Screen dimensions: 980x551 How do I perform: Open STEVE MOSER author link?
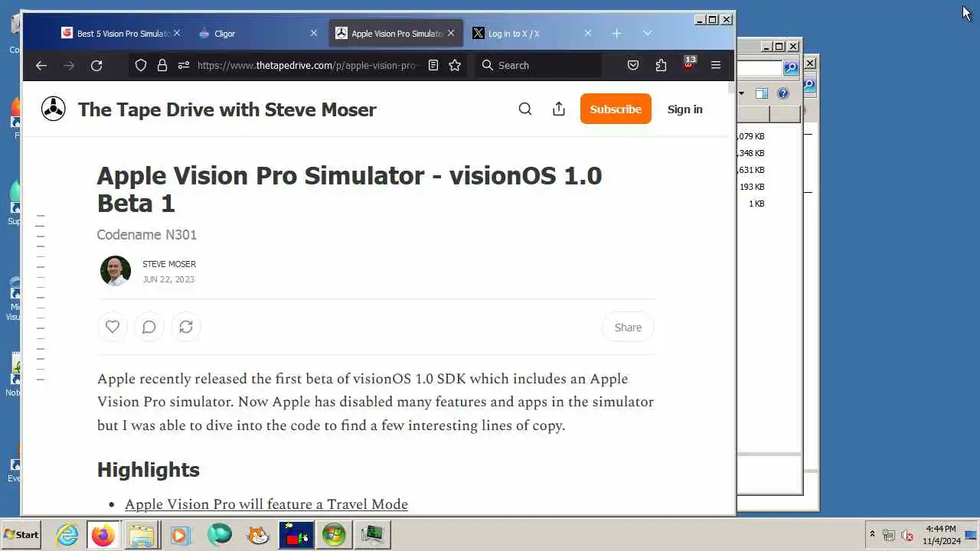point(169,264)
